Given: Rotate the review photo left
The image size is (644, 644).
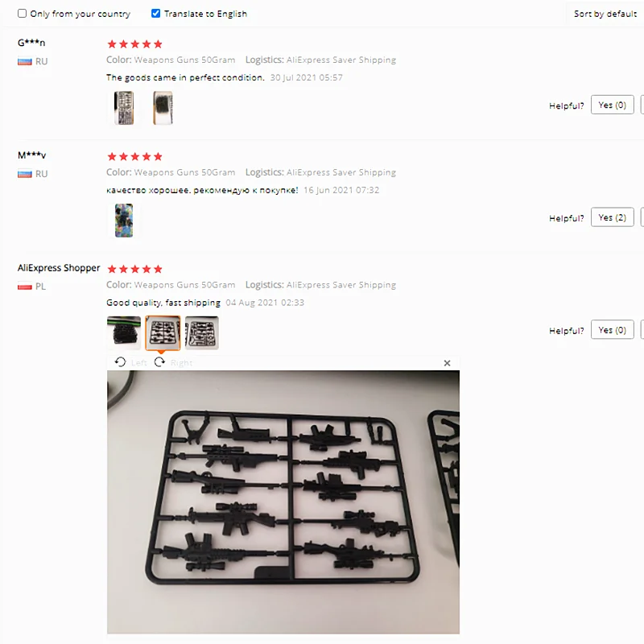Looking at the screenshot, I should coord(130,362).
